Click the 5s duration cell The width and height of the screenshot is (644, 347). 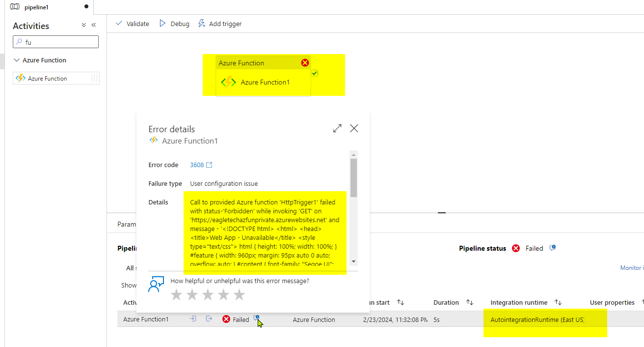tap(436, 319)
